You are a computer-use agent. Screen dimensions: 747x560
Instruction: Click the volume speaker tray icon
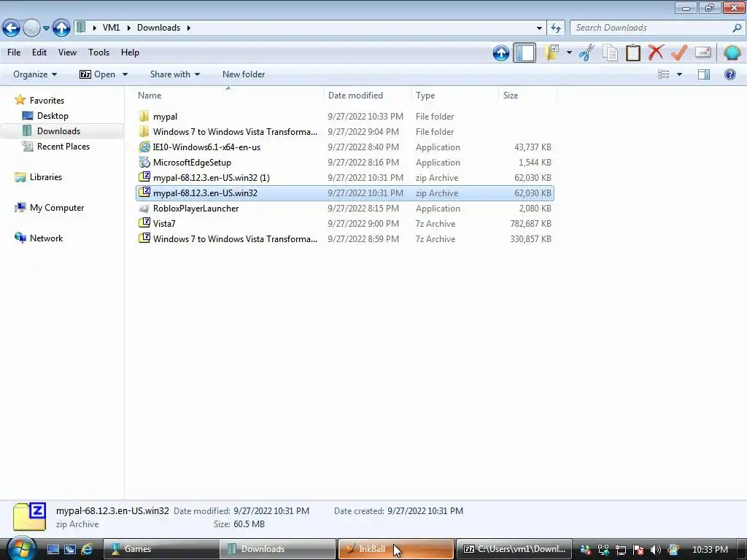(x=656, y=550)
